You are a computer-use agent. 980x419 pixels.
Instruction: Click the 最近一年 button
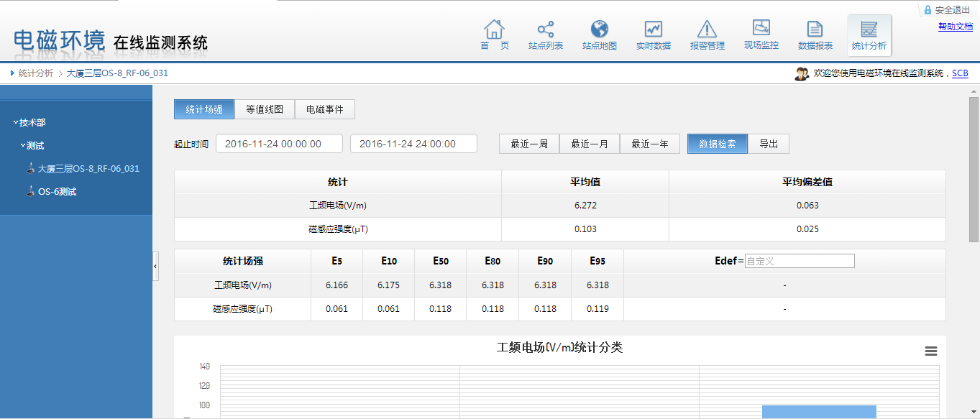pos(650,144)
